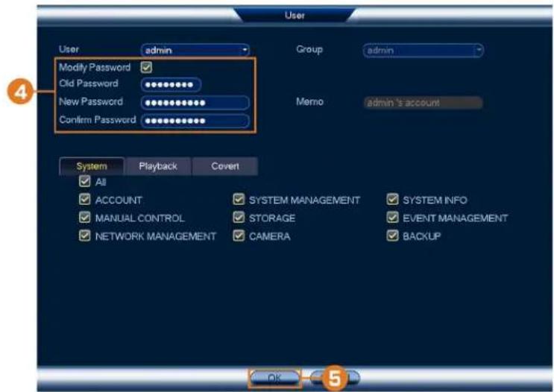Uncheck the SYSTEM MANAGEMENT permission
The width and height of the screenshot is (554, 392).
tap(239, 199)
